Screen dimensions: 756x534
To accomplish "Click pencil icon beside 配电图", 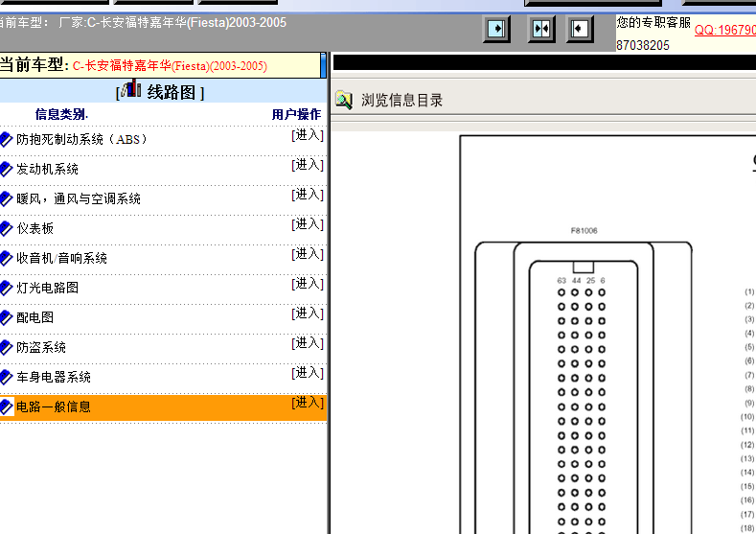I will [6, 317].
